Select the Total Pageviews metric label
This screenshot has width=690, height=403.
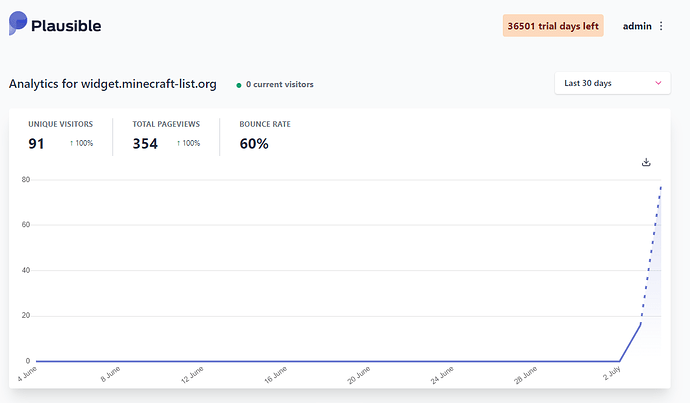pos(166,124)
